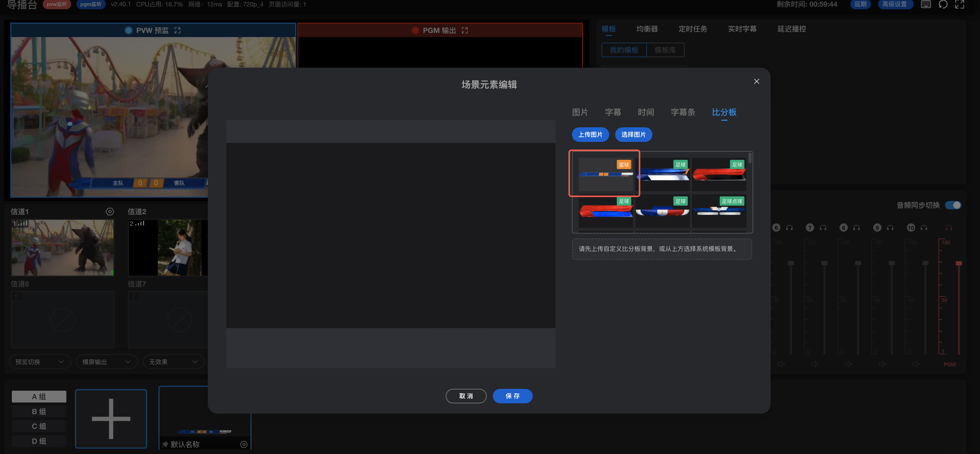Toggle the red PGM headphone monitor
Screen dimensions: 980x454
coord(949,228)
